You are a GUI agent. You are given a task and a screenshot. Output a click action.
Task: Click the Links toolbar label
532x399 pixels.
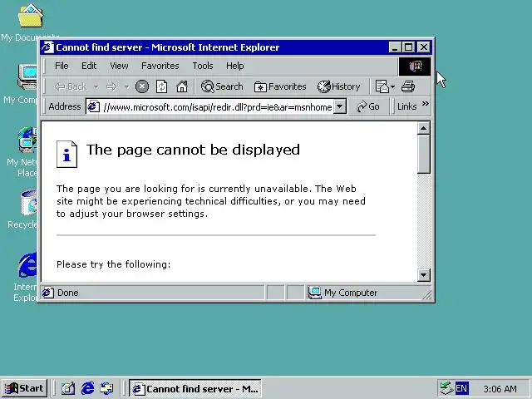pyautogui.click(x=406, y=106)
